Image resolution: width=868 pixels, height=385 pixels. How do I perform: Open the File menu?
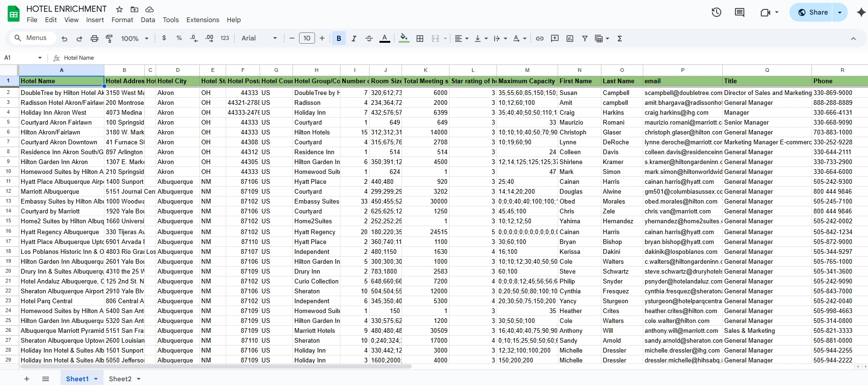(32, 20)
